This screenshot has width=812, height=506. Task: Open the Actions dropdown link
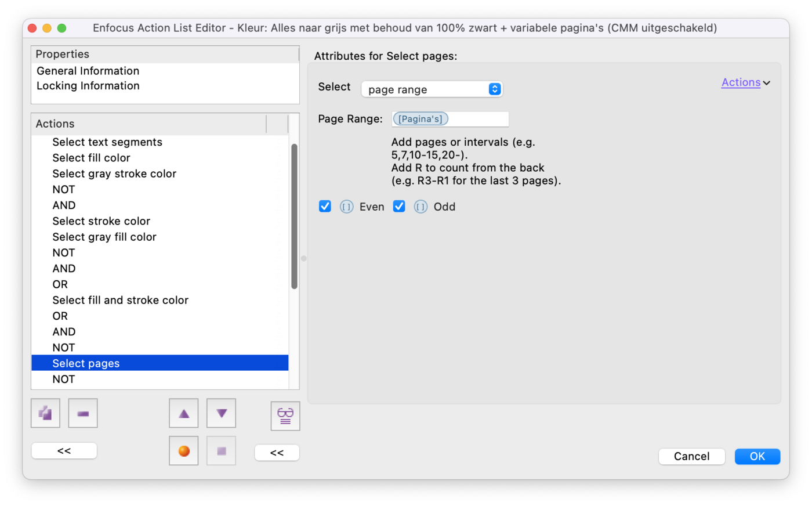point(745,82)
